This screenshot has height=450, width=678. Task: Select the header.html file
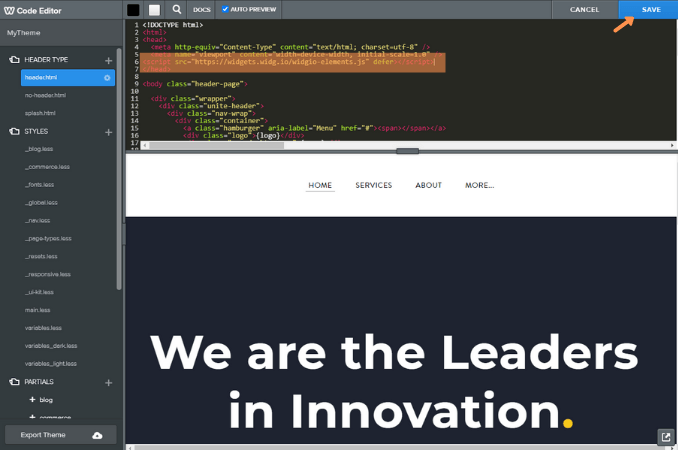(68, 77)
